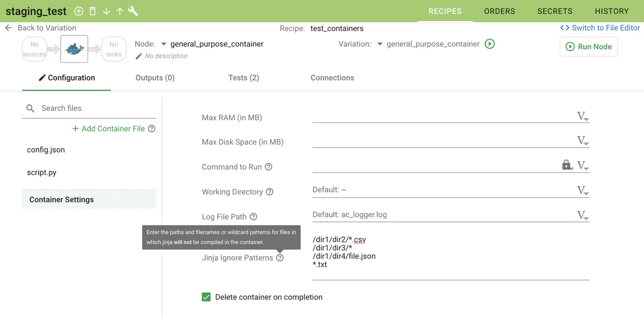644x318 pixels.
Task: Click the Run Node button
Action: tap(589, 47)
